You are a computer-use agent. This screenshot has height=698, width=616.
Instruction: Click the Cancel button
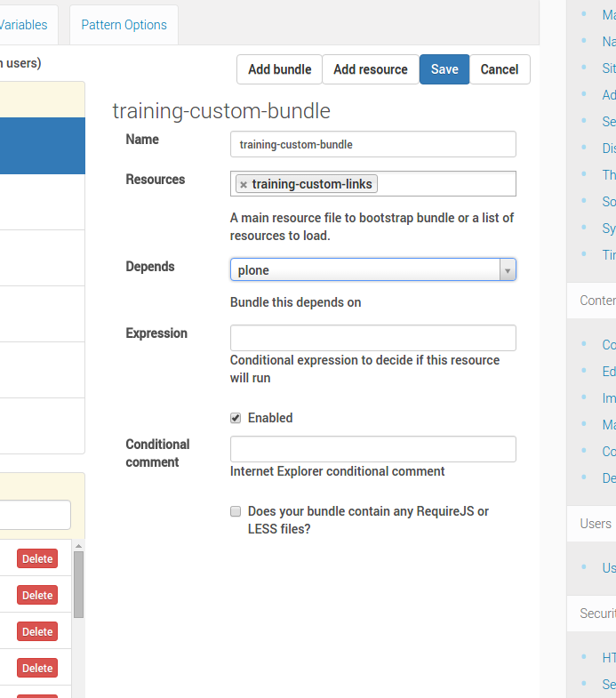500,69
